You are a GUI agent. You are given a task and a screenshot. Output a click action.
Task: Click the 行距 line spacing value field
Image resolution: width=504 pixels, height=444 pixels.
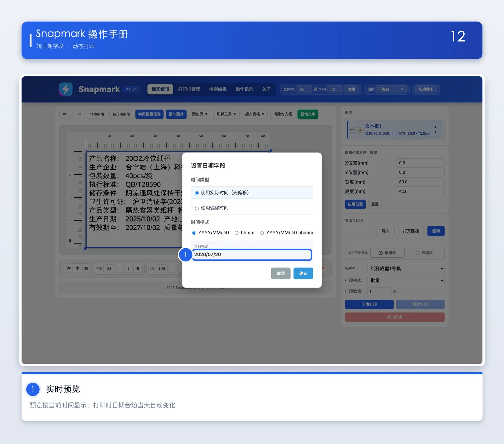pyautogui.click(x=162, y=269)
